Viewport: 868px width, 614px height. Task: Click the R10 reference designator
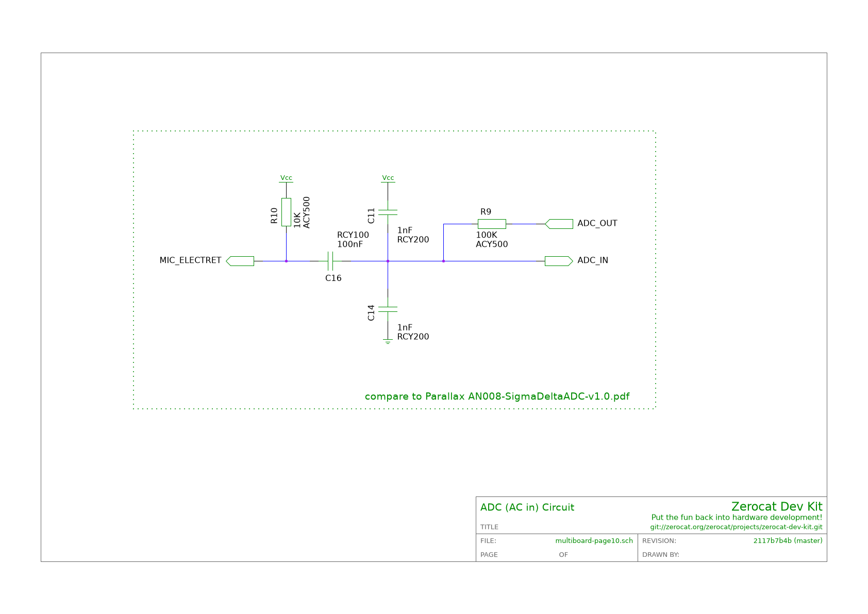coord(274,215)
